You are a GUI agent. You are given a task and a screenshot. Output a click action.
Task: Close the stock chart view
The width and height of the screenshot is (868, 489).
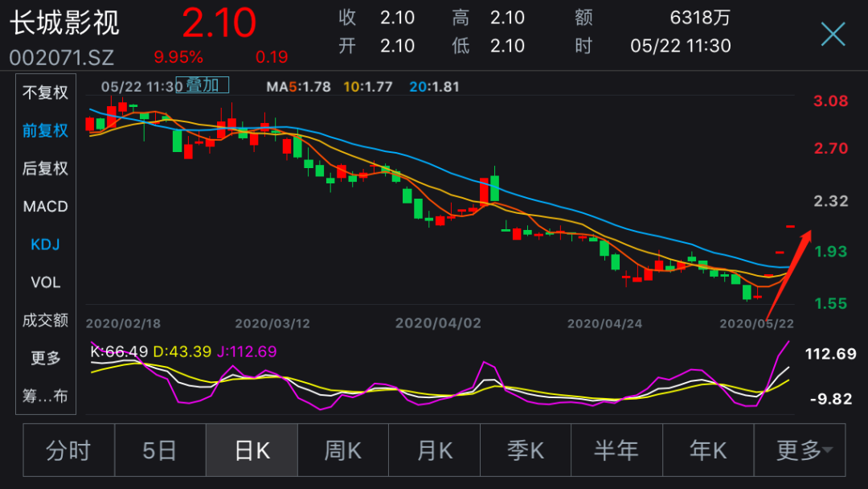pos(833,35)
